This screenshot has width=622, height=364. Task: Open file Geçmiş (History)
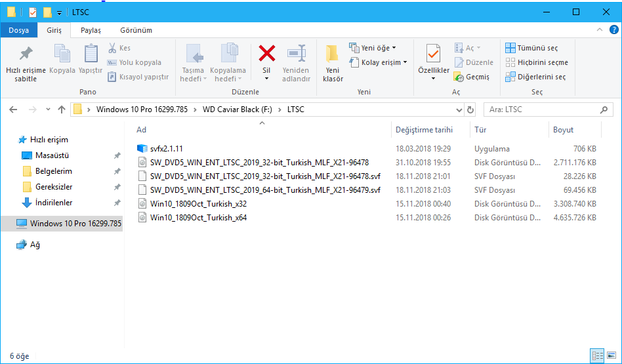coord(472,77)
